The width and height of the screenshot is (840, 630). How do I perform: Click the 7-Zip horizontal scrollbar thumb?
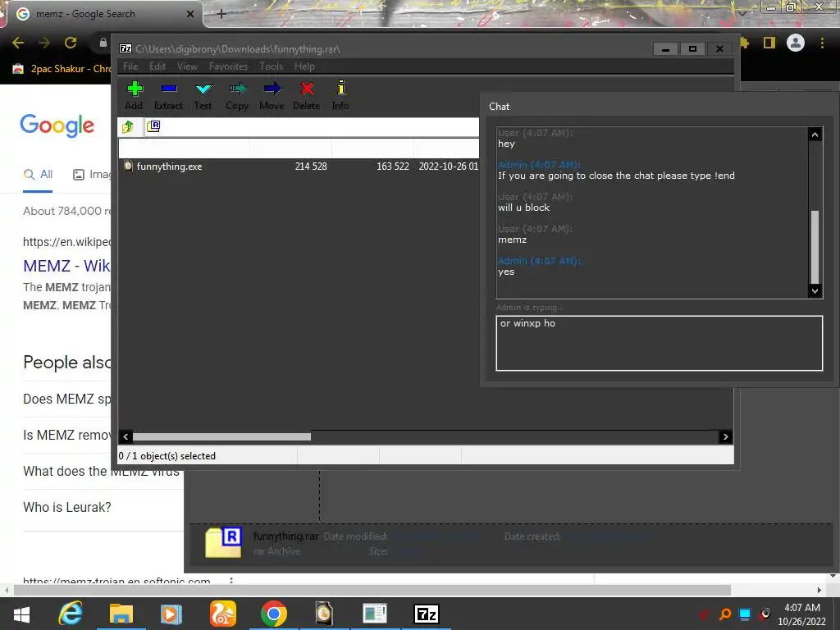click(221, 436)
